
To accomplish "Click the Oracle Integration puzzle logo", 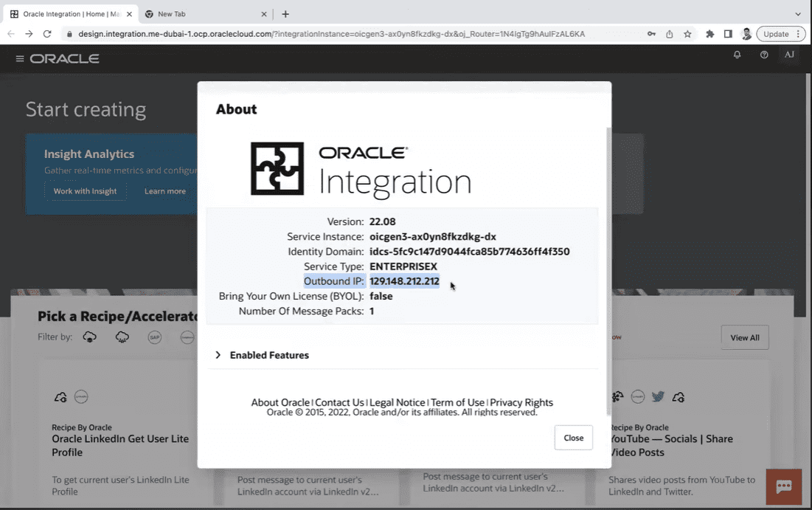I will pos(277,168).
